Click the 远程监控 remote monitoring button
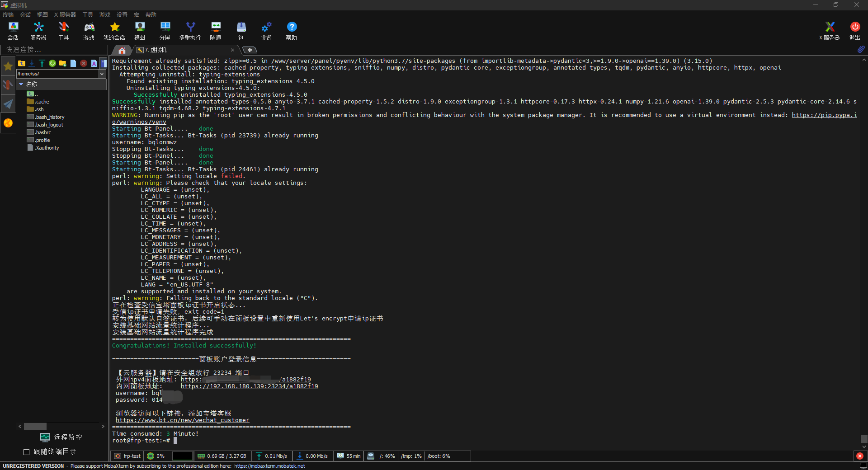Image resolution: width=868 pixels, height=470 pixels. [61, 437]
